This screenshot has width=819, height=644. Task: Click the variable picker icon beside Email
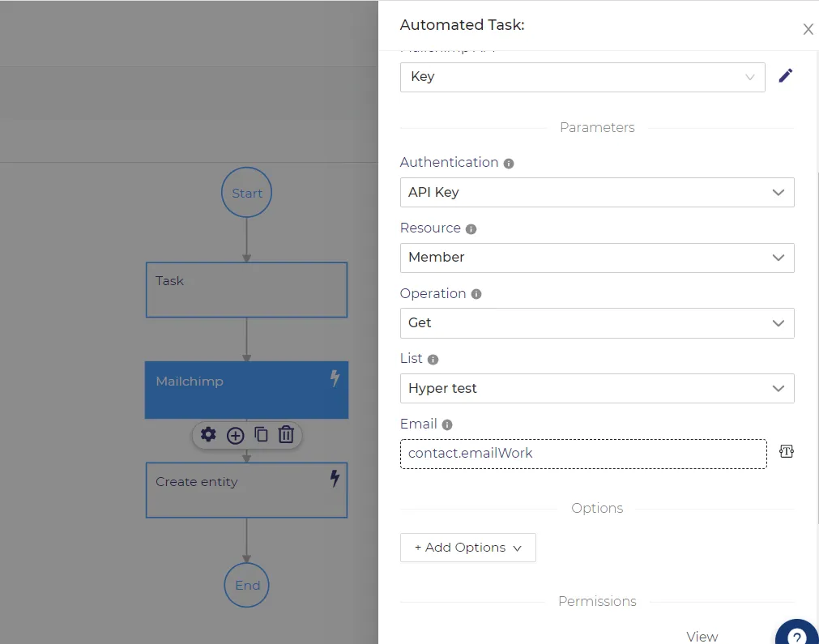click(x=786, y=451)
